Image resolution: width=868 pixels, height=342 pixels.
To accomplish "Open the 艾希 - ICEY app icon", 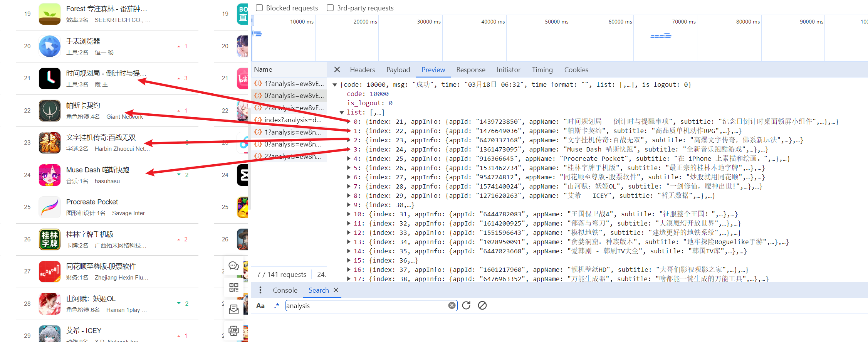I will 50,334.
